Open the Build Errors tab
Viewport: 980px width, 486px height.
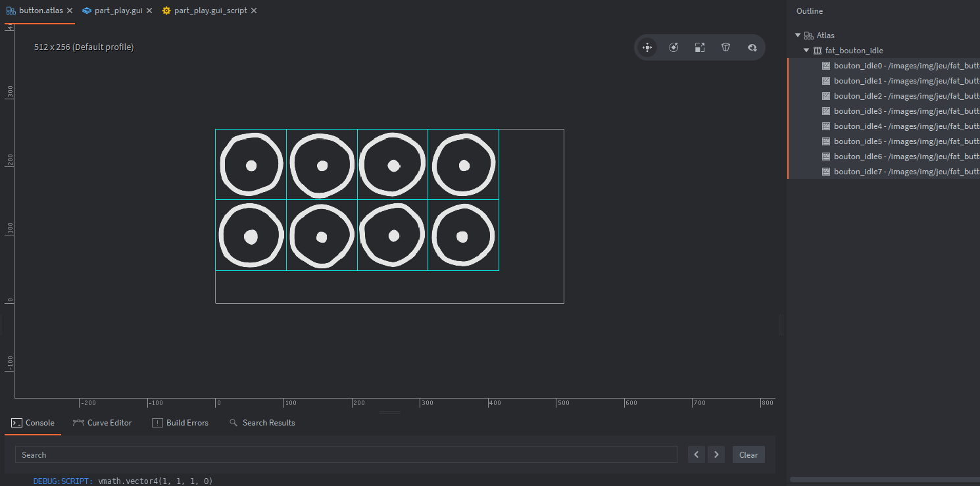(180, 423)
